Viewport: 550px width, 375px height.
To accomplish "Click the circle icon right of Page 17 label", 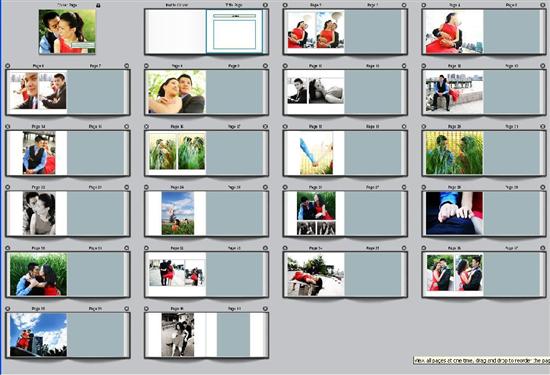I will (265, 126).
